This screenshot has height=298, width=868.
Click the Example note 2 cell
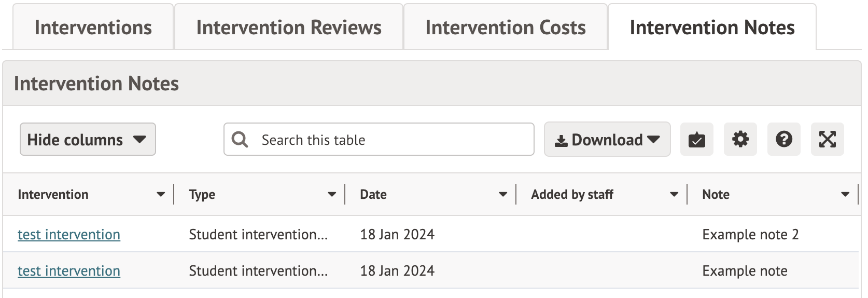tap(750, 235)
